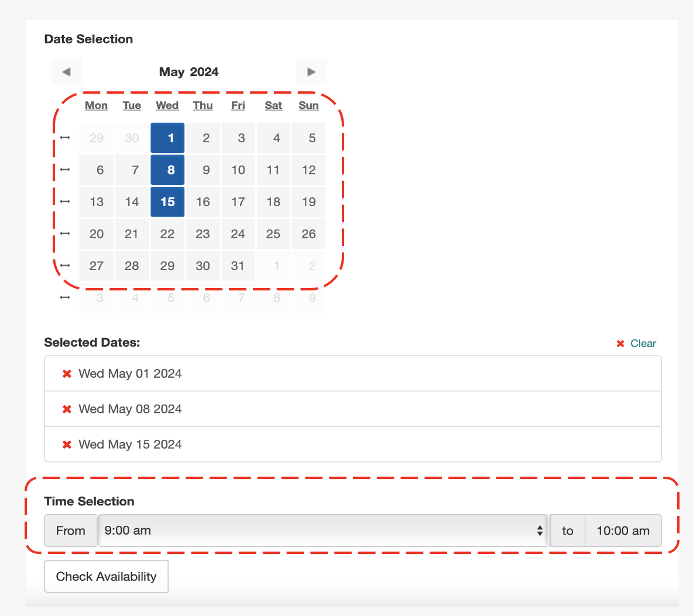Click the greyed April 30 cell
Image resolution: width=693 pixels, height=616 pixels.
coord(132,138)
